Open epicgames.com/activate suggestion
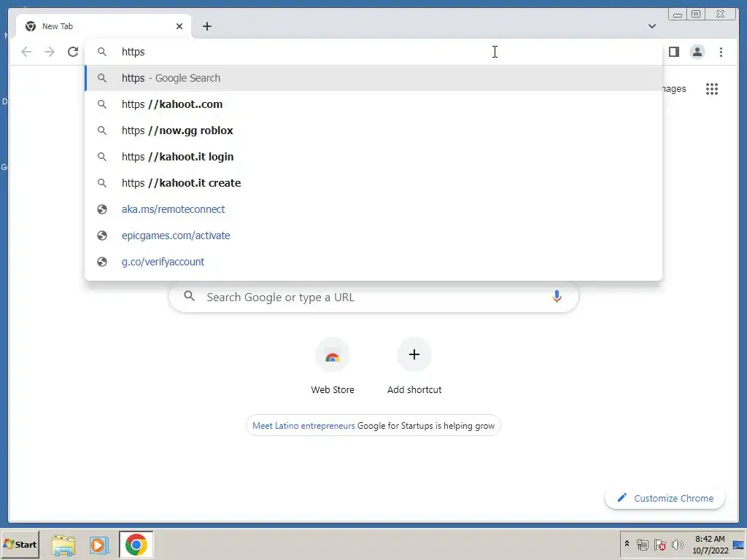Viewport: 747px width, 560px height. coord(373,236)
